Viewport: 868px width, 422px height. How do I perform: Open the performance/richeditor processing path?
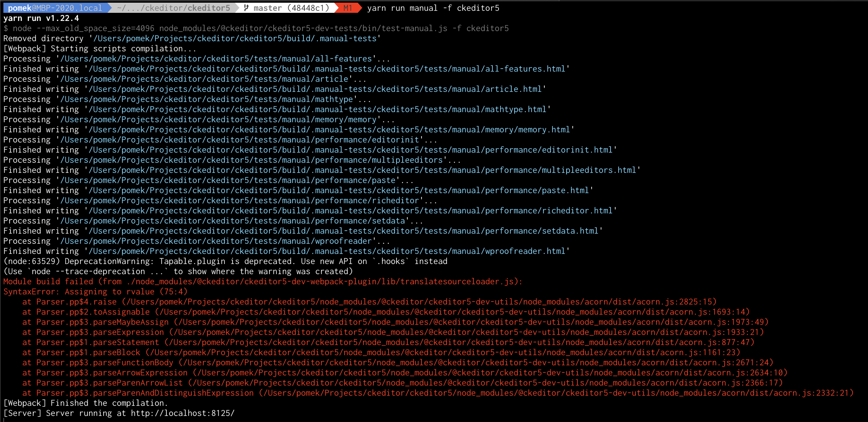240,200
